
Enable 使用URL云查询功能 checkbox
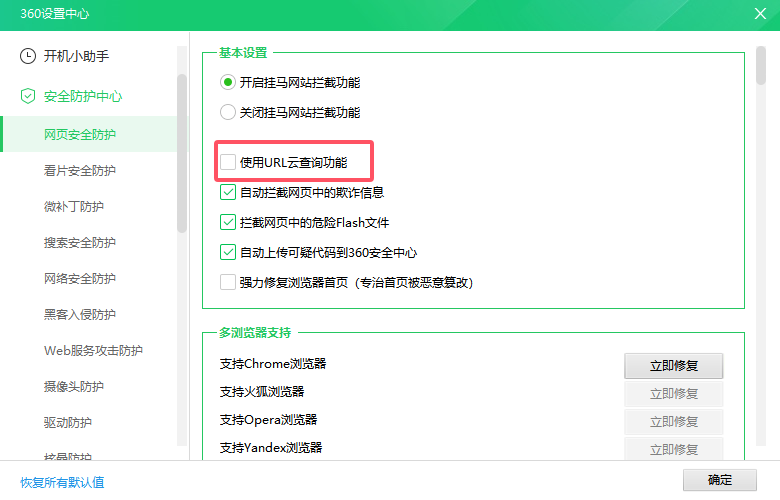point(228,162)
